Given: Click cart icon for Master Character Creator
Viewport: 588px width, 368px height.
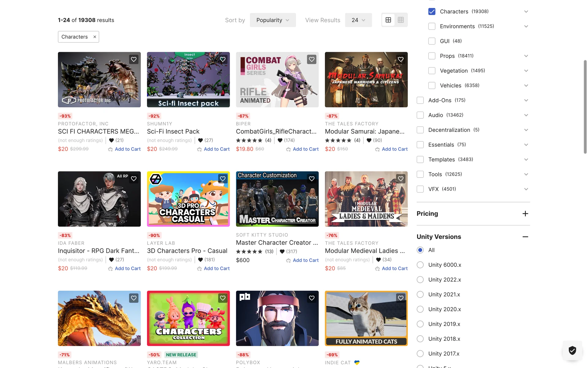Looking at the screenshot, I should 288,260.
